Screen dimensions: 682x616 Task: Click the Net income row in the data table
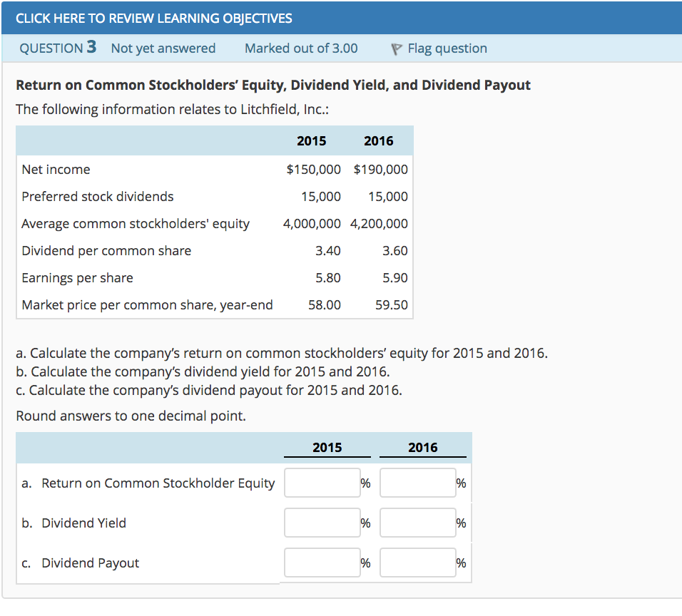(x=56, y=170)
